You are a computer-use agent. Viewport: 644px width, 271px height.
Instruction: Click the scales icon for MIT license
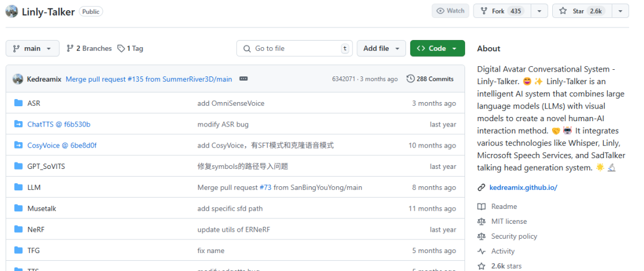[x=481, y=221]
